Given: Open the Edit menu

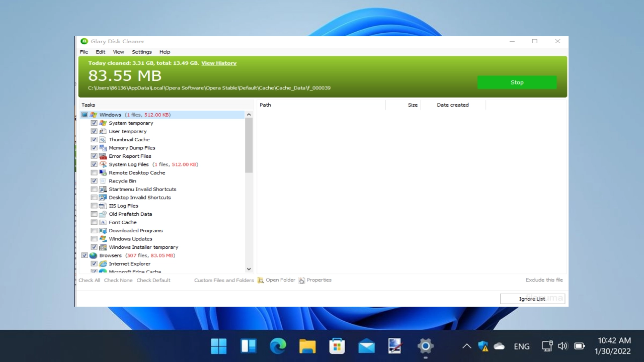Looking at the screenshot, I should 101,52.
